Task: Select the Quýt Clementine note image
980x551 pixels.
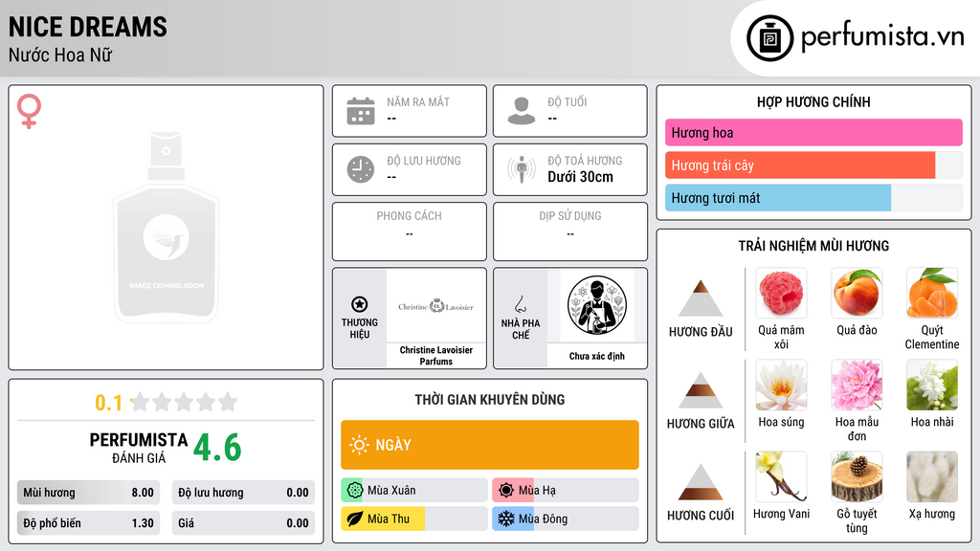Action: tap(932, 293)
